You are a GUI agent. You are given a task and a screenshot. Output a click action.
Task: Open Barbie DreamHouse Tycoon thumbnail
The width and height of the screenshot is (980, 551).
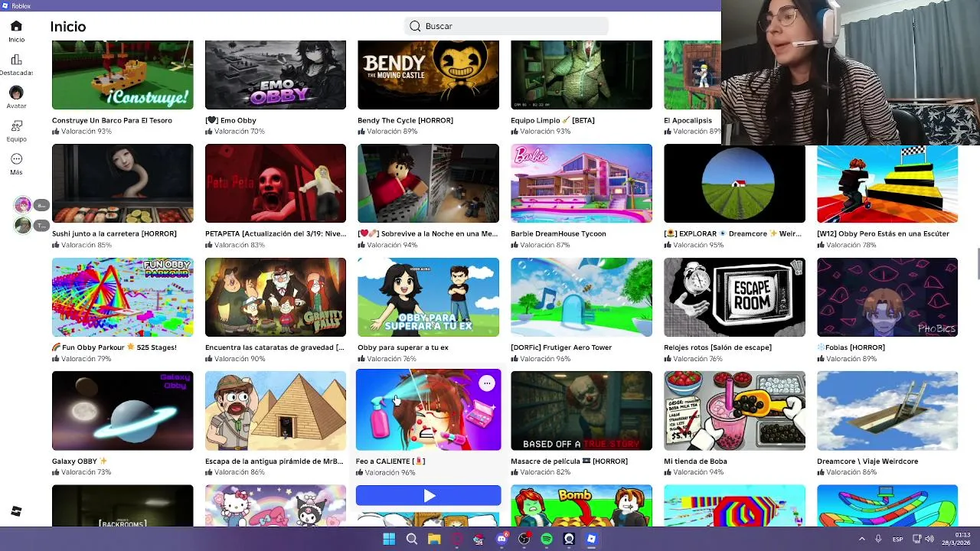(581, 183)
